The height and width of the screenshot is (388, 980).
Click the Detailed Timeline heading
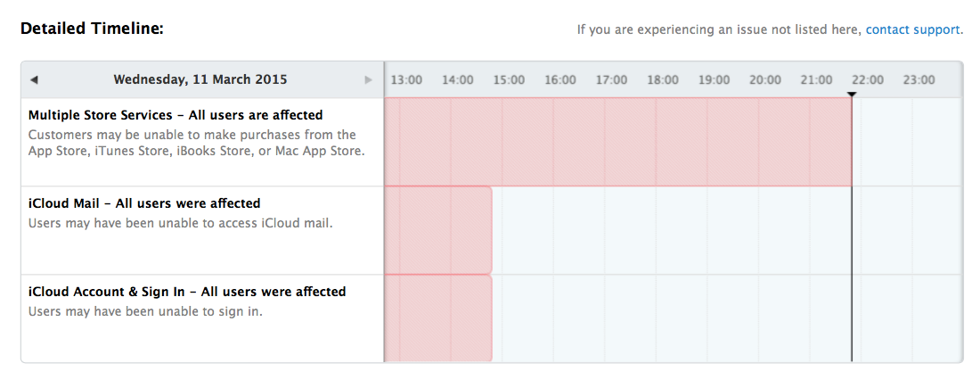(92, 29)
